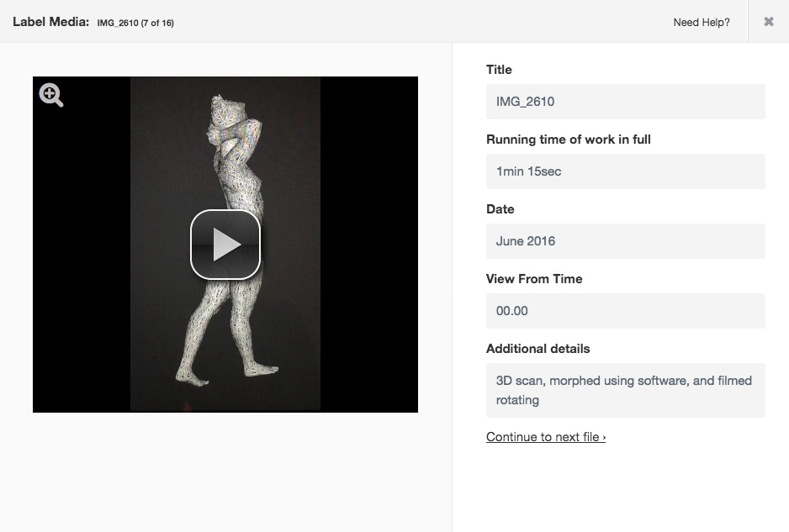Play the IMG_2610 video
Viewport: 789px width, 532px height.
tap(225, 245)
